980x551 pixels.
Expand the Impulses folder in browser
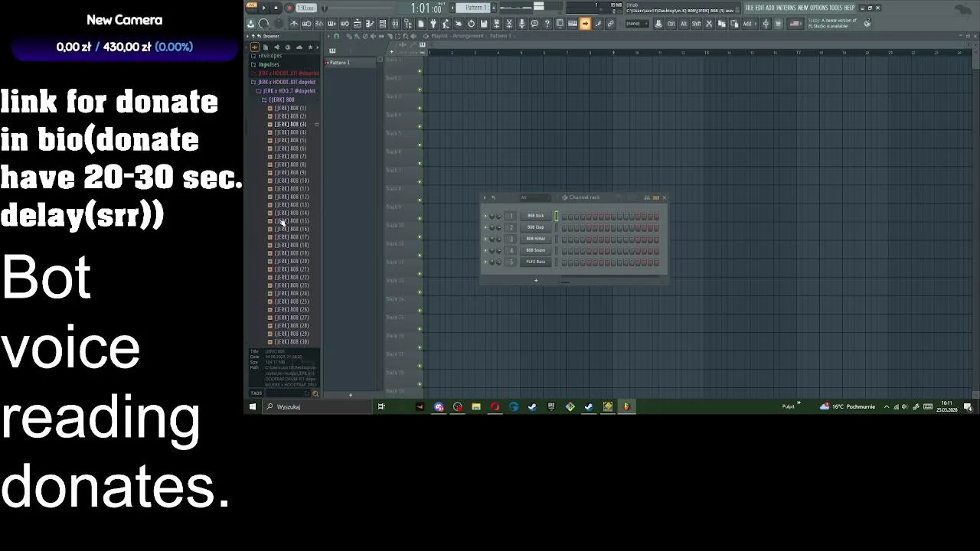coord(268,64)
